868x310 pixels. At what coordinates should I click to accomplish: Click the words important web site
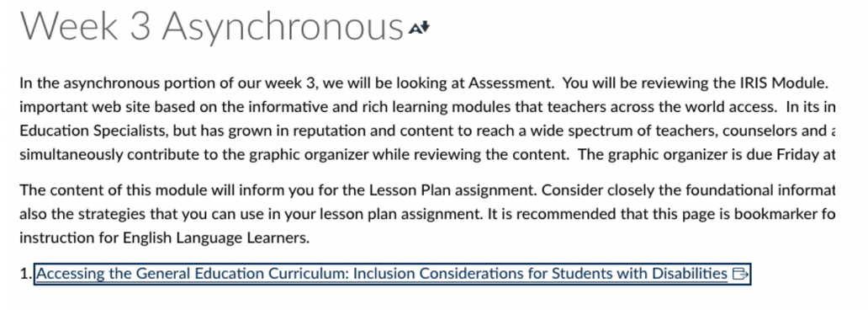click(x=72, y=108)
